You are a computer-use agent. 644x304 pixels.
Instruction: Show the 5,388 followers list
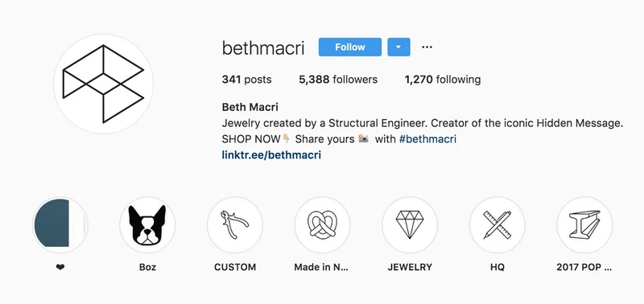click(x=338, y=79)
